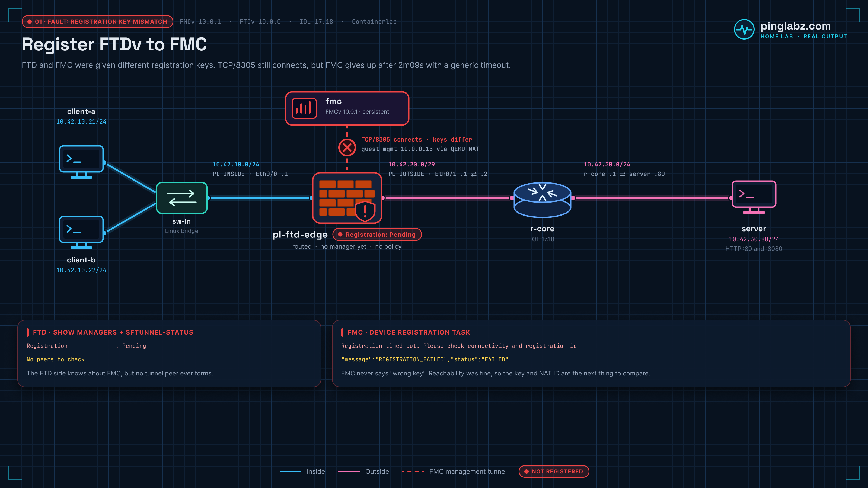Click the 10.42.20.0/29 outside subnet label
The image size is (868, 488).
tap(411, 164)
